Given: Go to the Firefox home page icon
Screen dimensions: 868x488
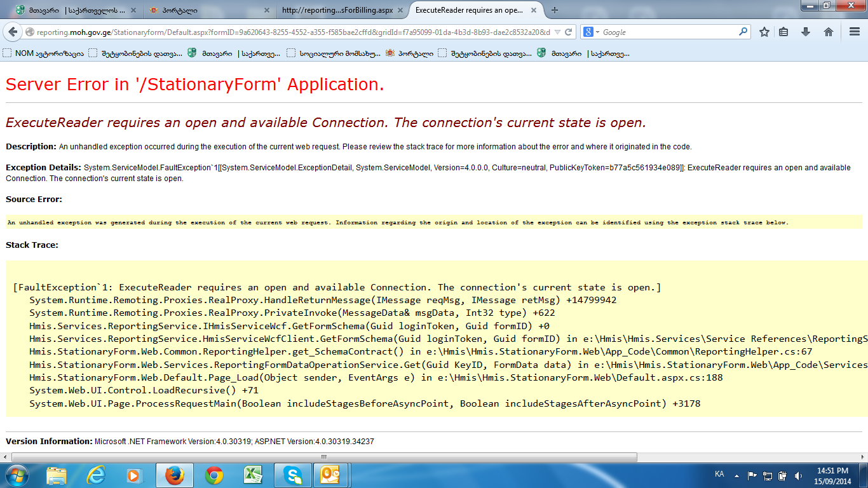Looking at the screenshot, I should pos(829,32).
